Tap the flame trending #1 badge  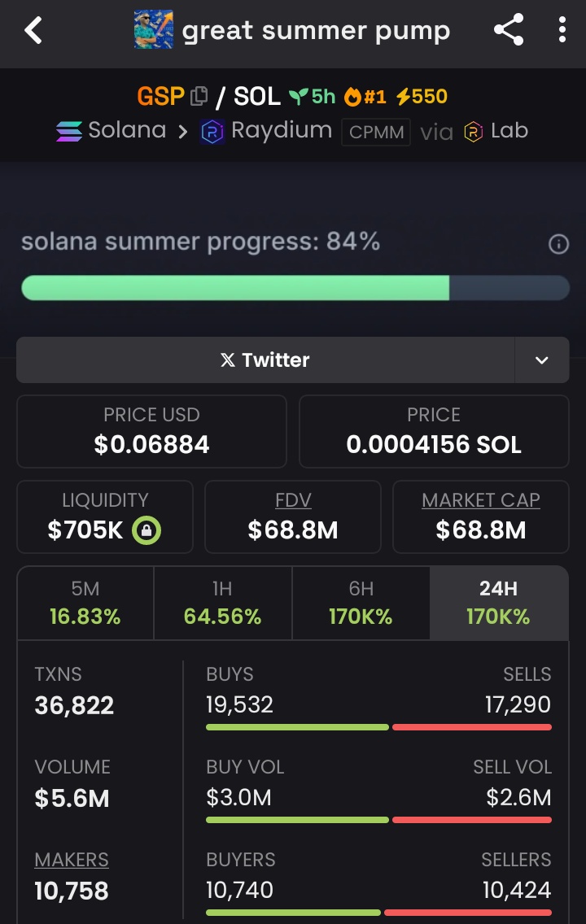[365, 96]
